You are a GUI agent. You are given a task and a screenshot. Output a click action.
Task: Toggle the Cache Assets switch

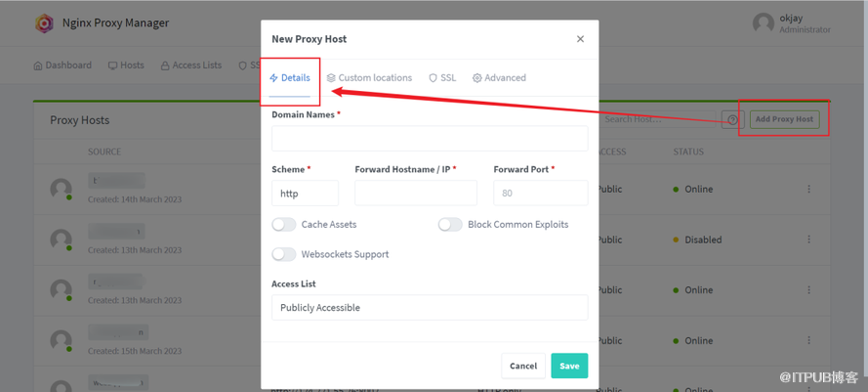284,225
